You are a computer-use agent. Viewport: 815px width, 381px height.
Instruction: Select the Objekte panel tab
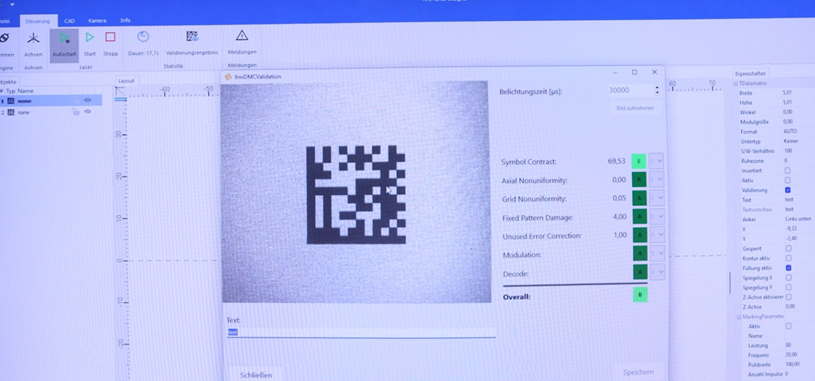tap(8, 82)
